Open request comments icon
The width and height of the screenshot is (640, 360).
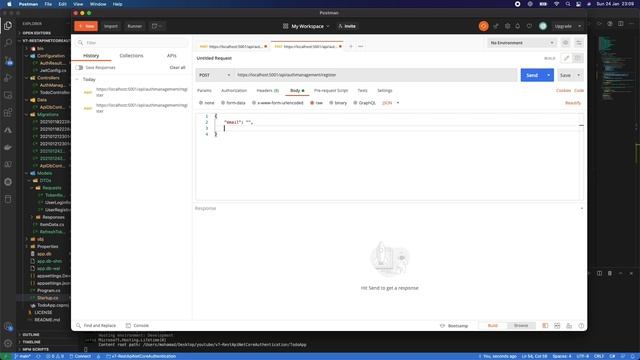tap(577, 58)
